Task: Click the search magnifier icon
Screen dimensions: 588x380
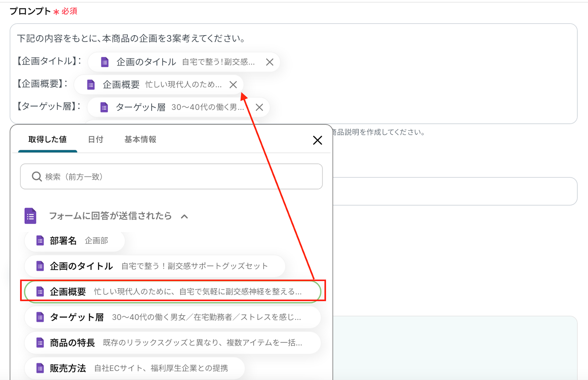Action: (37, 177)
